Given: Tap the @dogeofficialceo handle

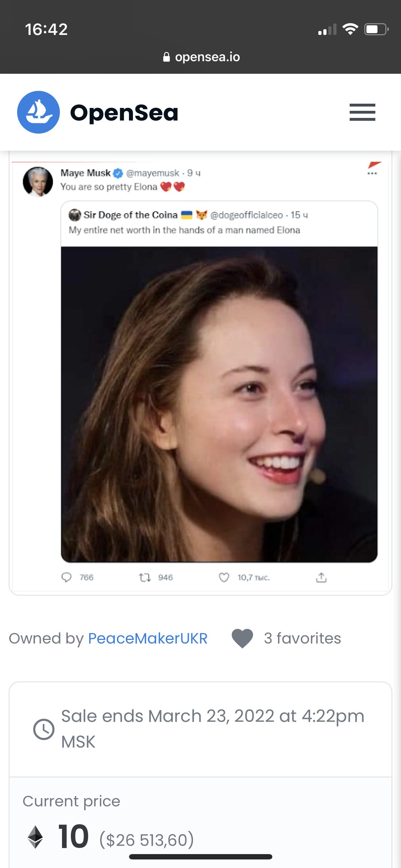Looking at the screenshot, I should [x=246, y=215].
